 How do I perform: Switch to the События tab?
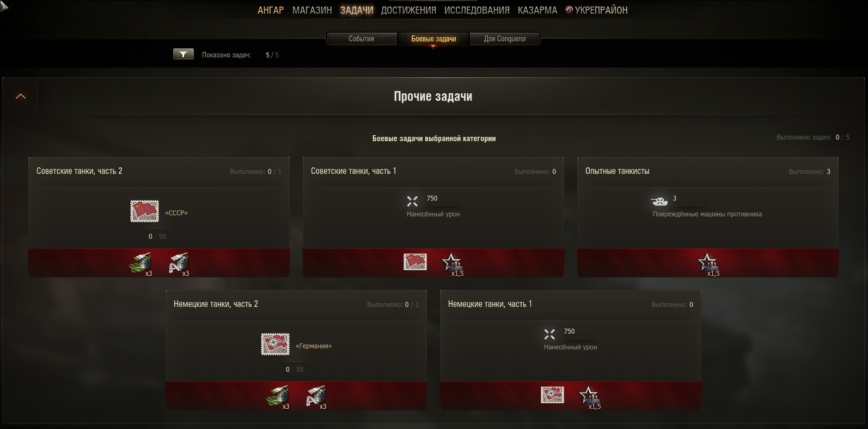point(362,39)
